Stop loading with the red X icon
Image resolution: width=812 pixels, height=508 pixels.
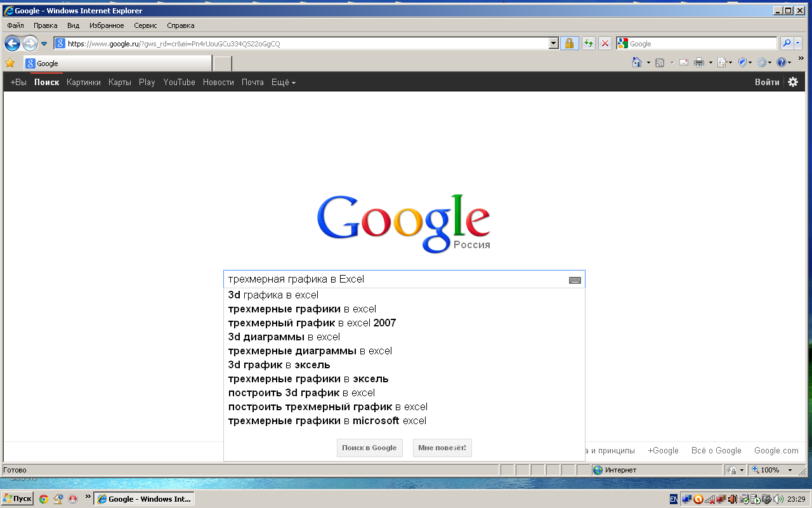(605, 43)
